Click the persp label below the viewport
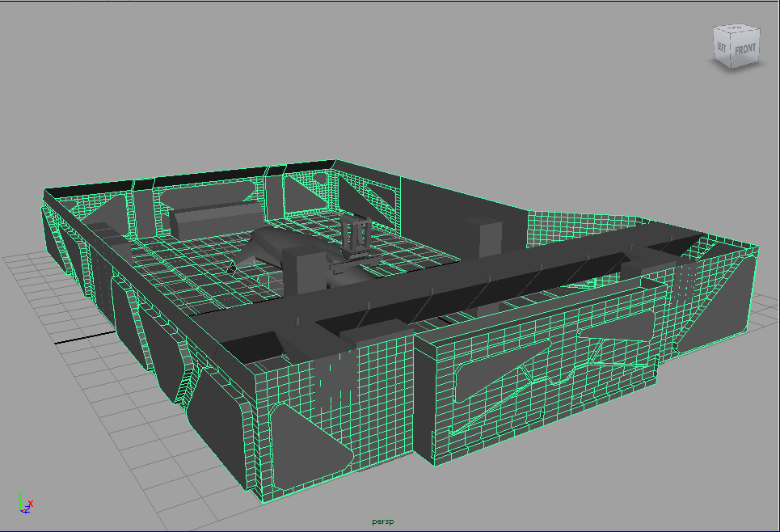 coord(383,520)
